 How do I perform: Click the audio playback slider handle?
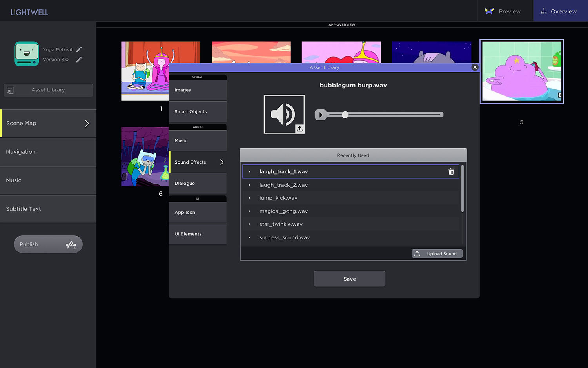coord(345,115)
